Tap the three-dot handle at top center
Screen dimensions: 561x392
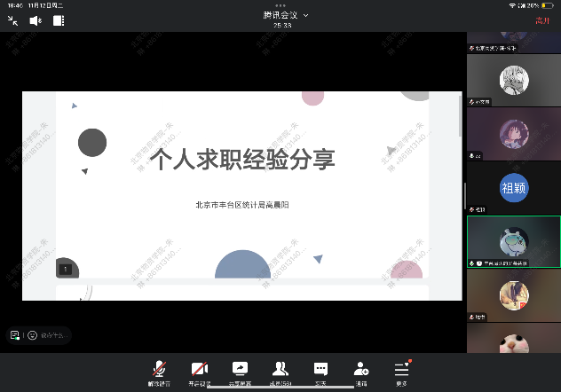pyautogui.click(x=280, y=5)
